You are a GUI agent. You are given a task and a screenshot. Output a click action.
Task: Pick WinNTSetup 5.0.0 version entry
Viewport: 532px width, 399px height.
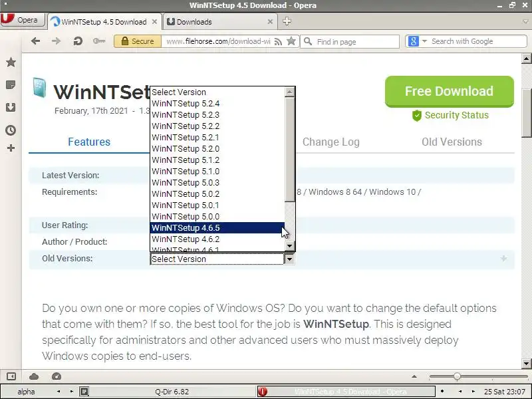coord(217,217)
